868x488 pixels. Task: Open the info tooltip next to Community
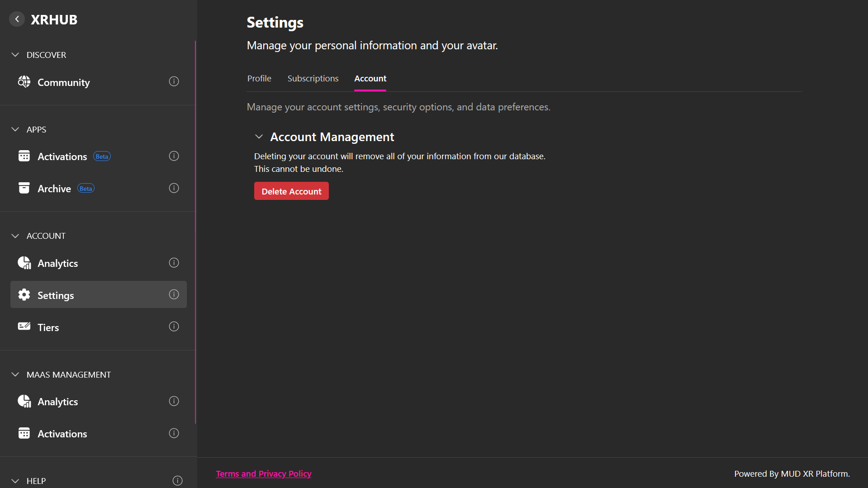tap(174, 81)
